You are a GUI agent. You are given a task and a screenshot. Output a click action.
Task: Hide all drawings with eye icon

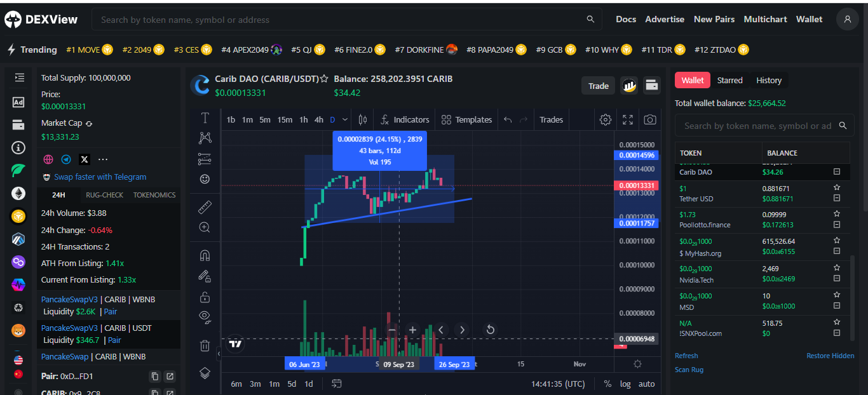(205, 316)
